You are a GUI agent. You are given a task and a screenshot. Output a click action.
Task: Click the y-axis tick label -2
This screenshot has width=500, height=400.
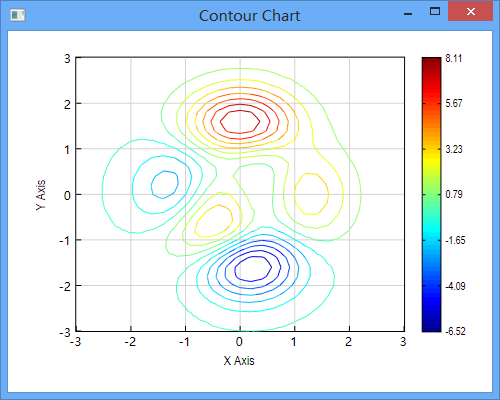(65, 286)
